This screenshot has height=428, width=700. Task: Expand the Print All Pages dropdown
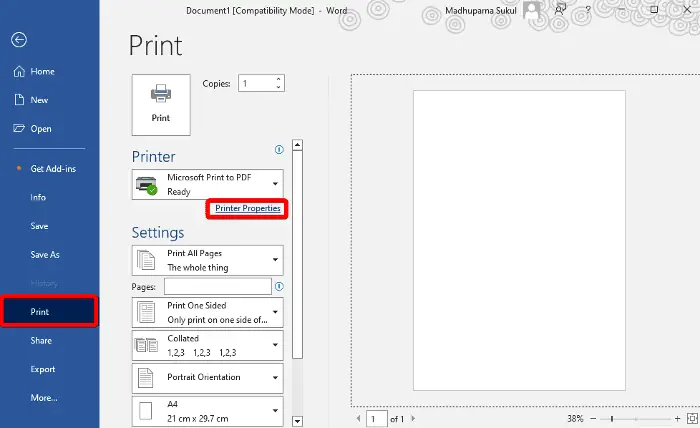click(x=208, y=260)
